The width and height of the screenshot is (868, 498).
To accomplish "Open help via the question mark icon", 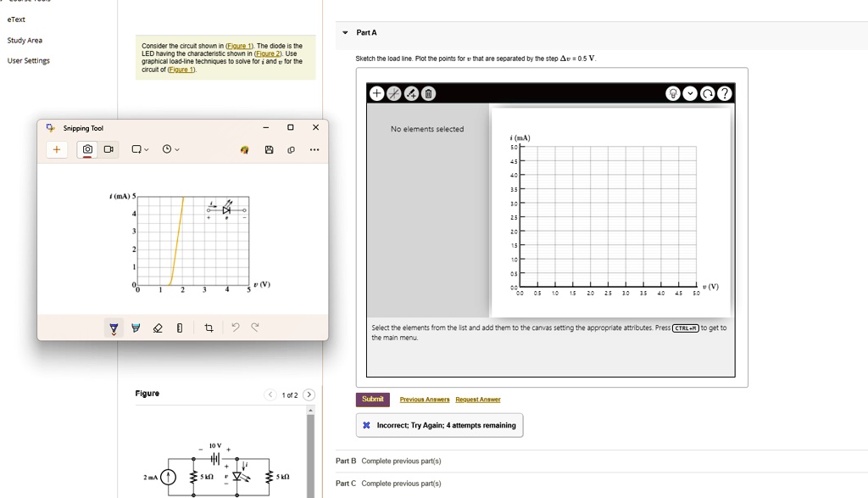I will [725, 93].
